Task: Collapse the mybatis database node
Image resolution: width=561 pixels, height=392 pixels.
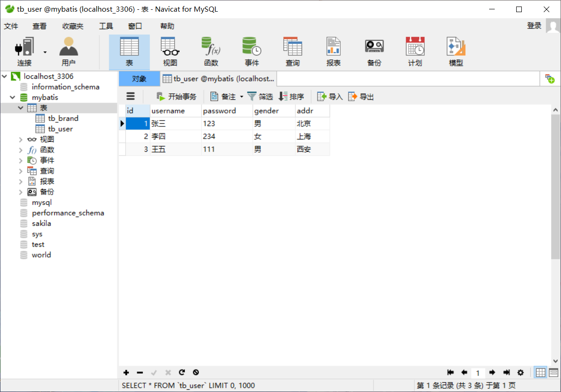Action: coord(13,98)
